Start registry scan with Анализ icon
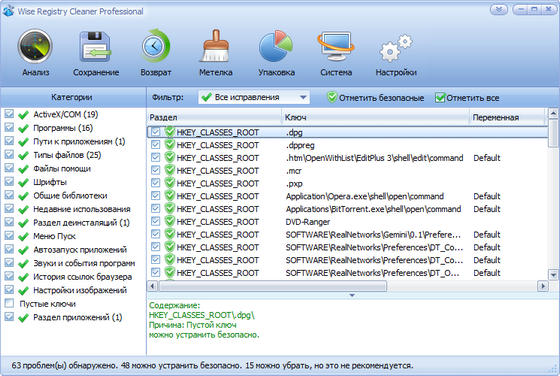This screenshot has height=376, width=560. coord(35,47)
